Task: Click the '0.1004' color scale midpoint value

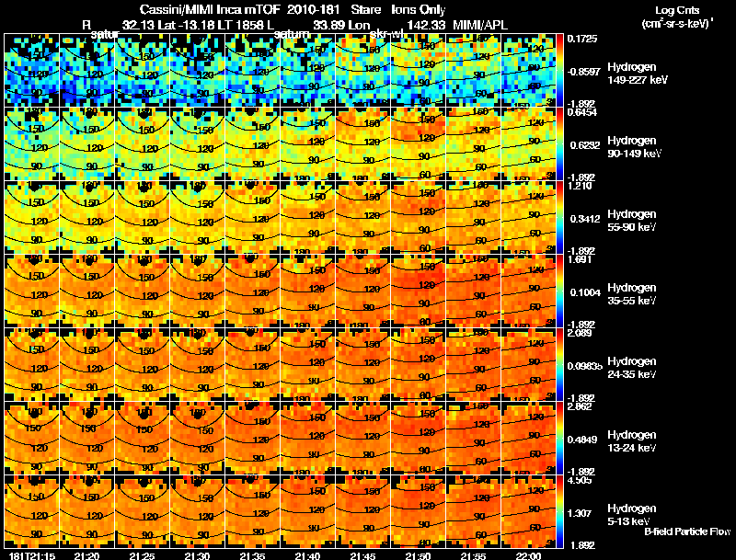Action: point(585,292)
